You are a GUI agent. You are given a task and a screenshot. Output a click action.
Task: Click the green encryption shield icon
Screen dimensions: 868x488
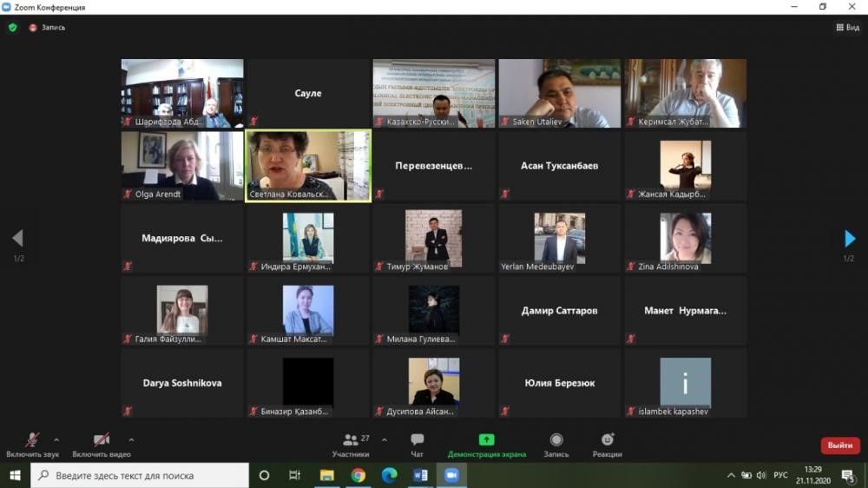(12, 27)
